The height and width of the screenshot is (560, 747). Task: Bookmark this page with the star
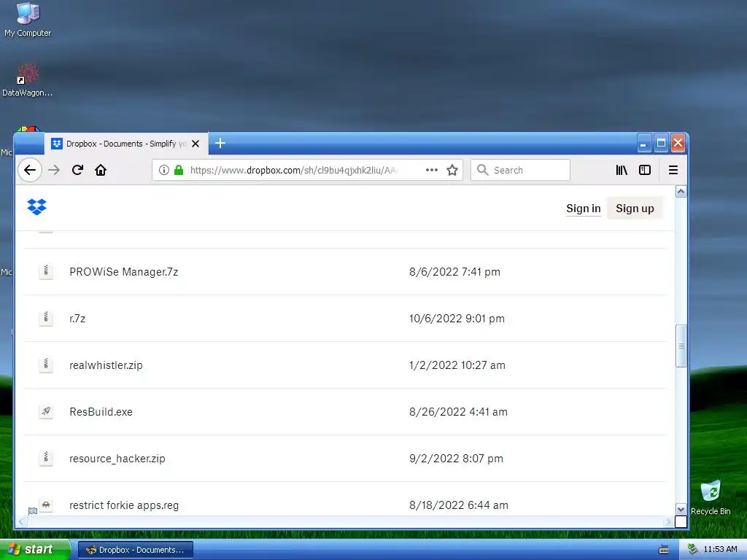452,170
